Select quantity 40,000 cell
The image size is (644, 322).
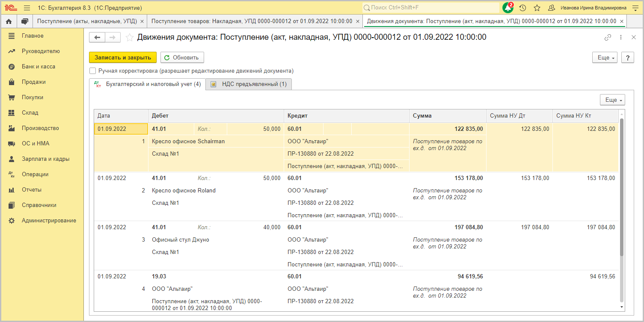coord(255,227)
